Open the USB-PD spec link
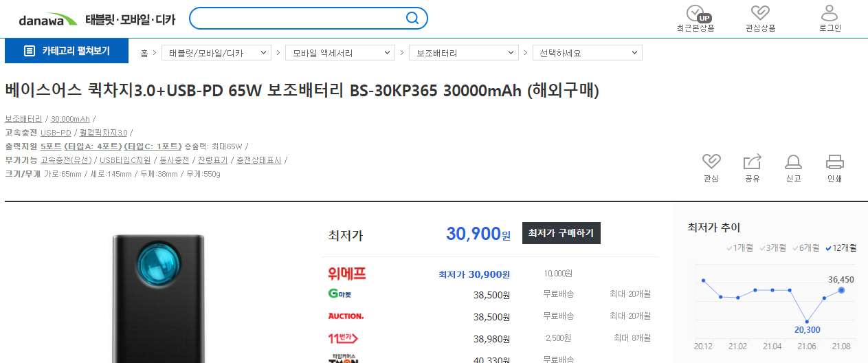Screen dimensions: 868x363 (56, 133)
